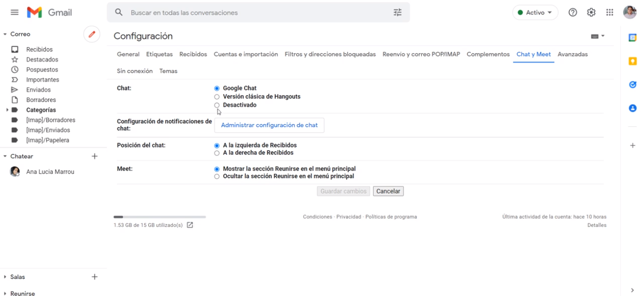Open Google Tasks in side panel
Screen dimensions: 644x296
tap(633, 84)
